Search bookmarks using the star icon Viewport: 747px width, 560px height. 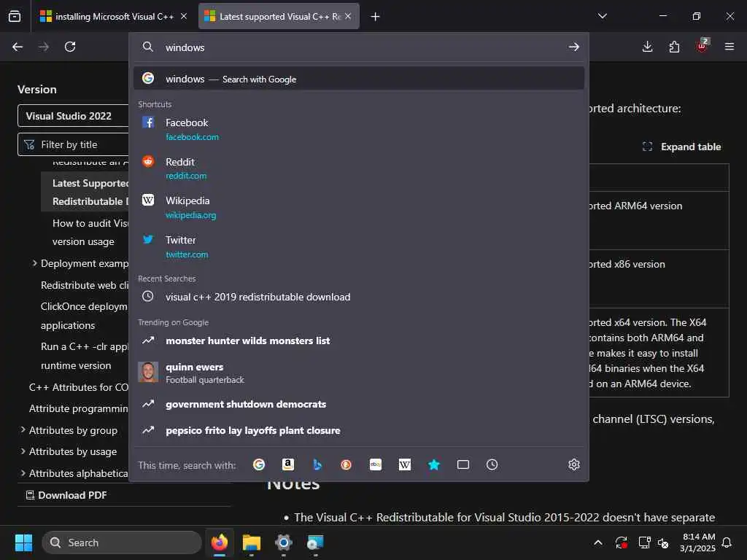[x=433, y=464]
